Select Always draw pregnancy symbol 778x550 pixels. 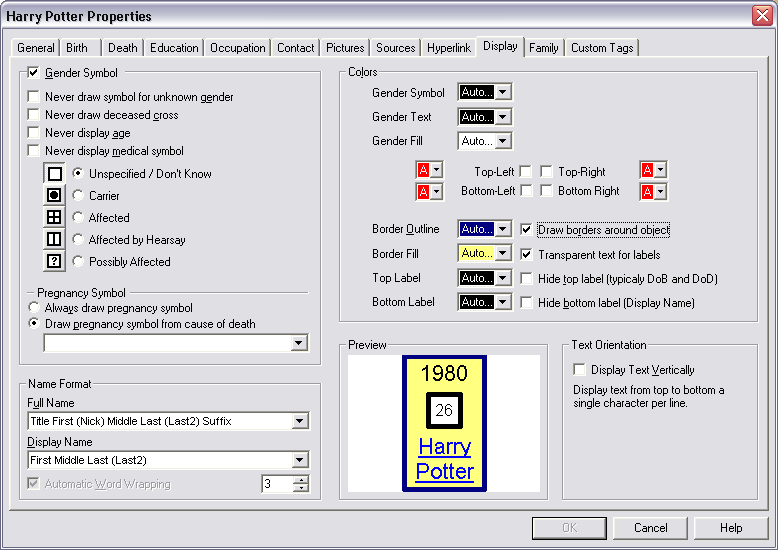(34, 307)
